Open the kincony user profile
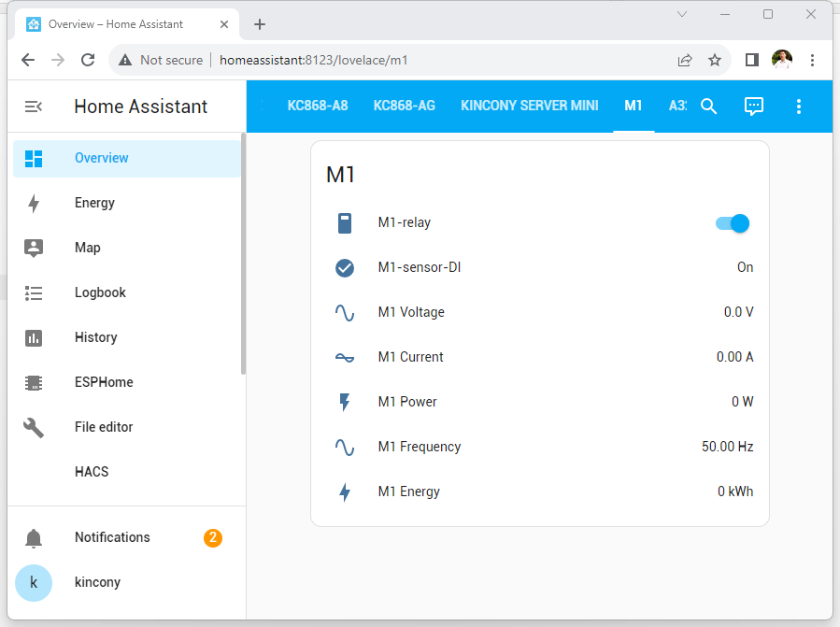The width and height of the screenshot is (840, 627). point(97,582)
